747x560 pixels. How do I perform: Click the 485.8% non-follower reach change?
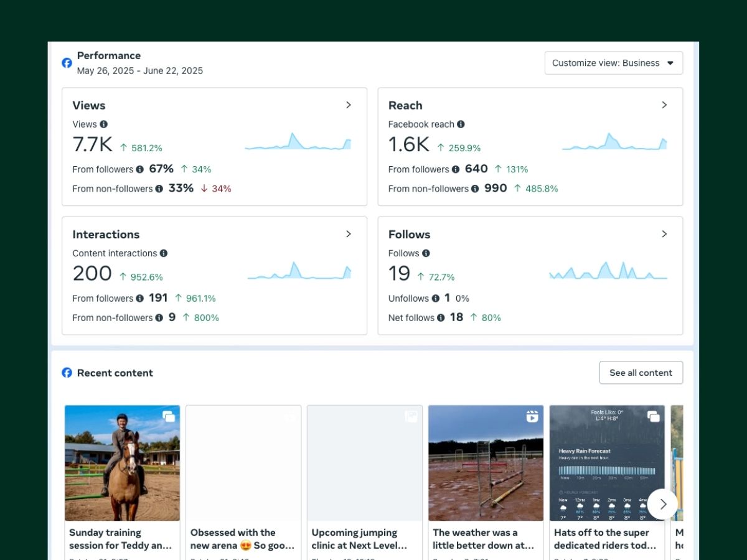point(536,189)
